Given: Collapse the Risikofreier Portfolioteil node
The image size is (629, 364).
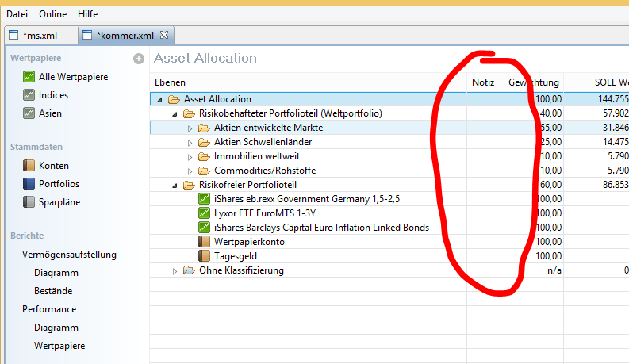Looking at the screenshot, I should coord(175,185).
